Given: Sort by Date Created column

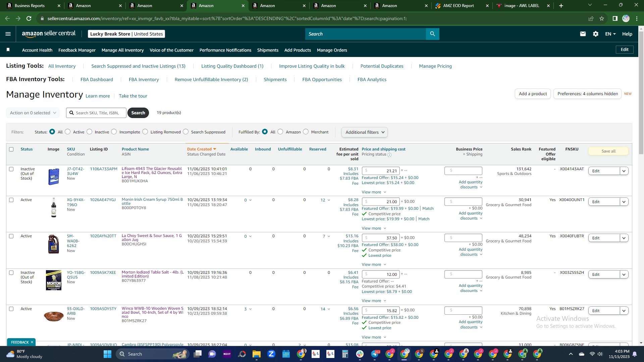Looking at the screenshot, I should coord(201,149).
